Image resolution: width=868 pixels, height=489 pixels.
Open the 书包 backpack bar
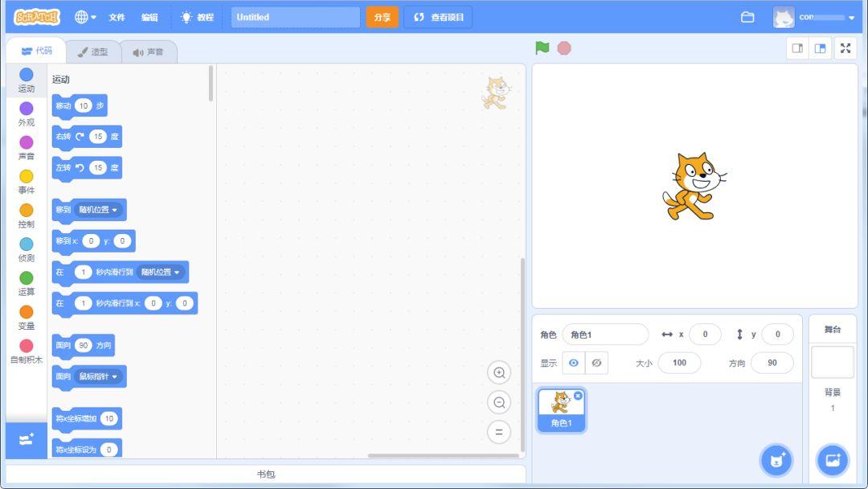[x=266, y=474]
